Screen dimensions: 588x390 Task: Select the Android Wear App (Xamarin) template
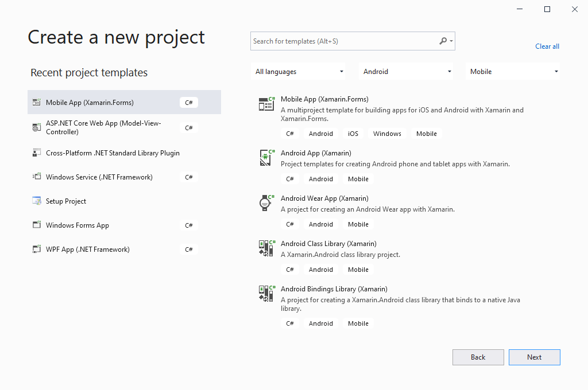(324, 198)
